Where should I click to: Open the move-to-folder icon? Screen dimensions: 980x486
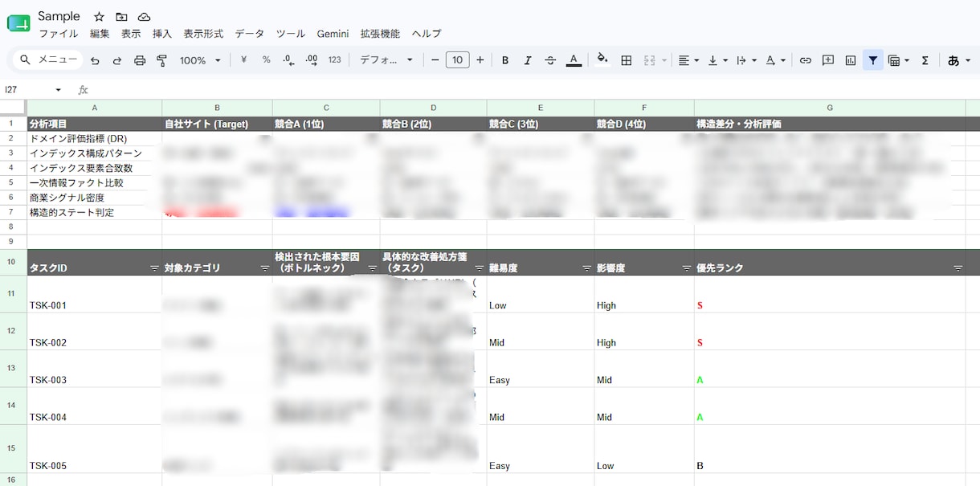[121, 17]
